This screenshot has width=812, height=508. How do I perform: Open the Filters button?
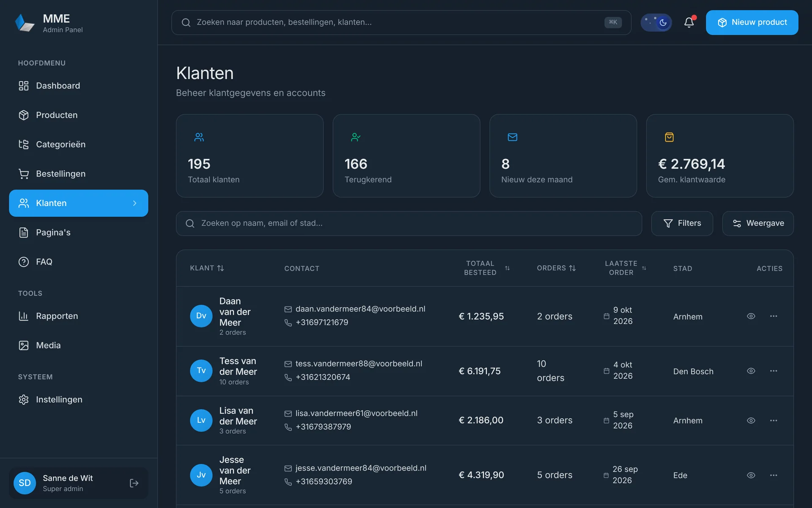pos(682,224)
